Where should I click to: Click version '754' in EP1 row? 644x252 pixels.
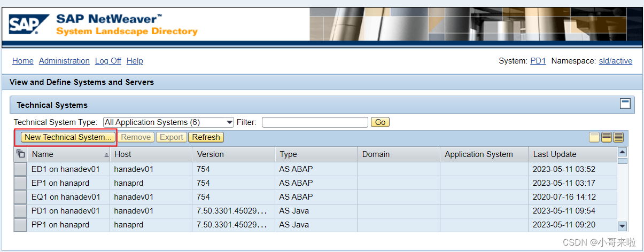(203, 183)
